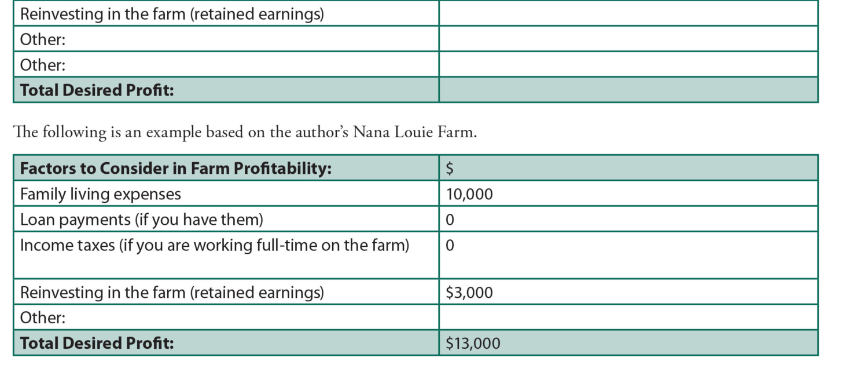Select the bold "Total Desired Profit:" label in example table
The image size is (868, 365).
pos(97,343)
